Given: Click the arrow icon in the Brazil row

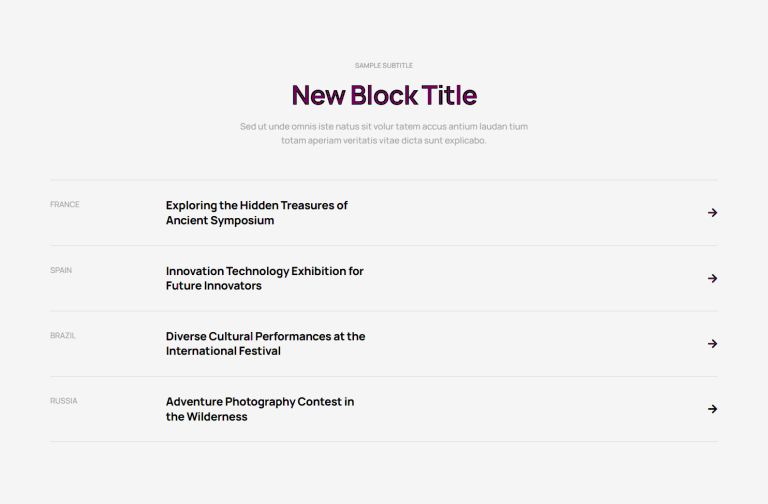Looking at the screenshot, I should [x=713, y=344].
